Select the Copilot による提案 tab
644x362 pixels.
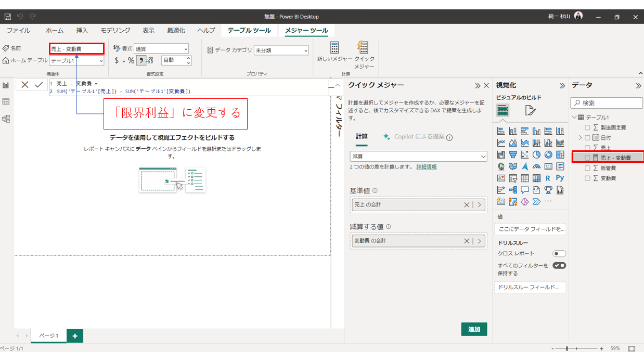tap(418, 137)
